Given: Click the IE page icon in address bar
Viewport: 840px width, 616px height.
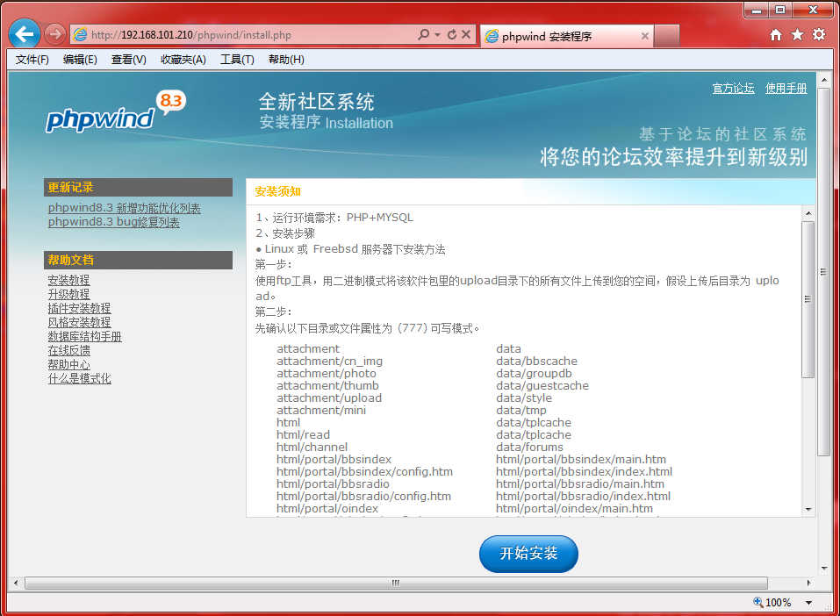Looking at the screenshot, I should [x=80, y=35].
